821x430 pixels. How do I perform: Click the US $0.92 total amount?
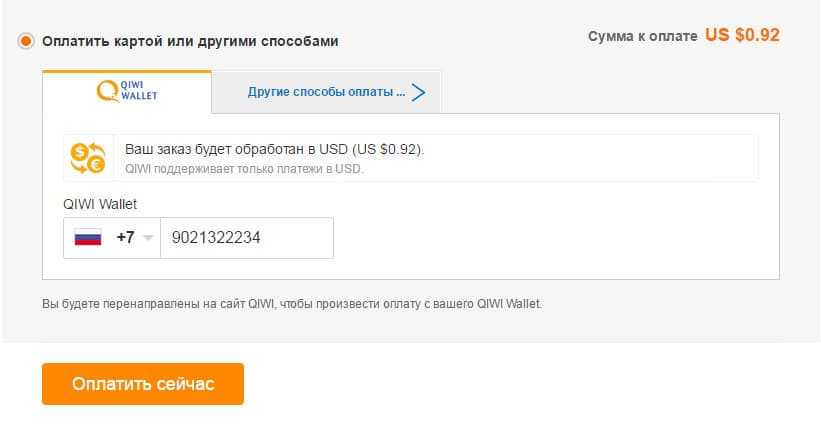pyautogui.click(x=742, y=35)
